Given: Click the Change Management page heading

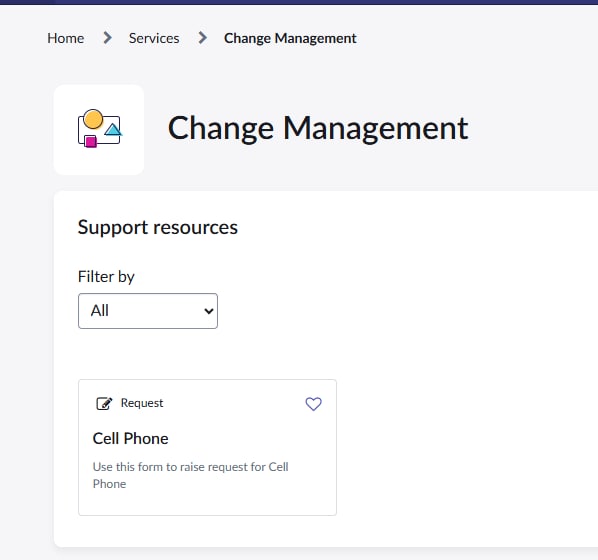Looking at the screenshot, I should click(318, 129).
